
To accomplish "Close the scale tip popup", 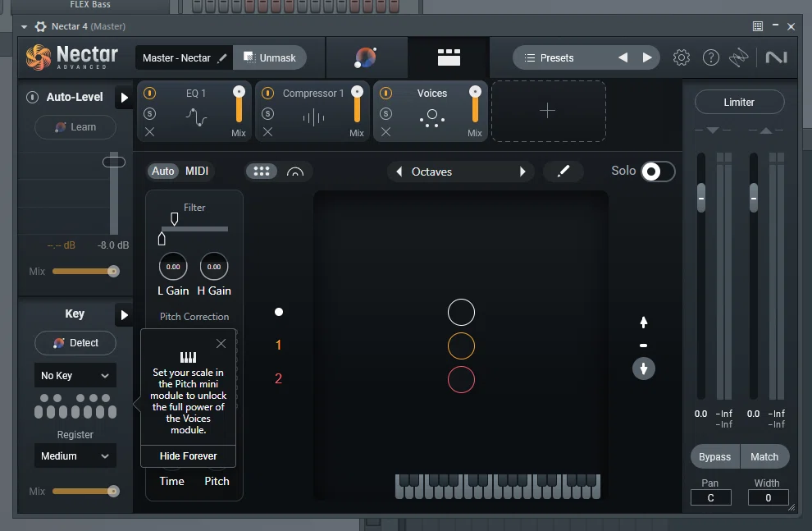I will click(221, 343).
